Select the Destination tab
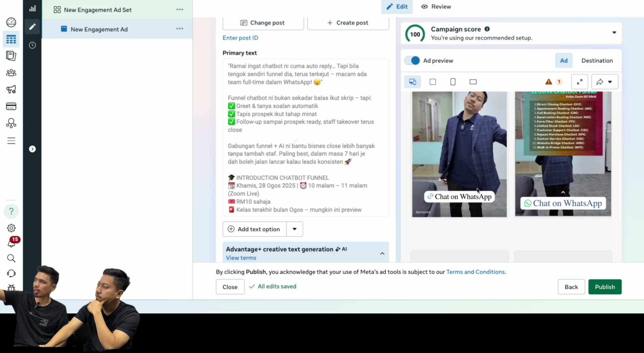The image size is (644, 353). click(x=597, y=60)
